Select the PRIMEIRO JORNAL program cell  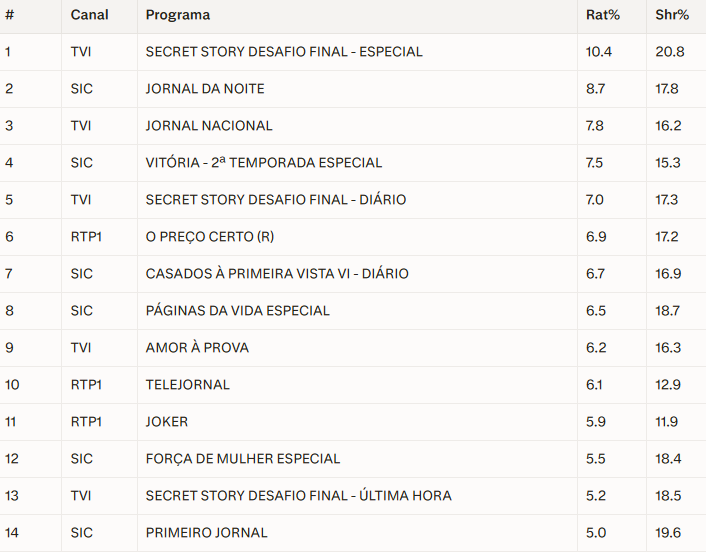[207, 533]
